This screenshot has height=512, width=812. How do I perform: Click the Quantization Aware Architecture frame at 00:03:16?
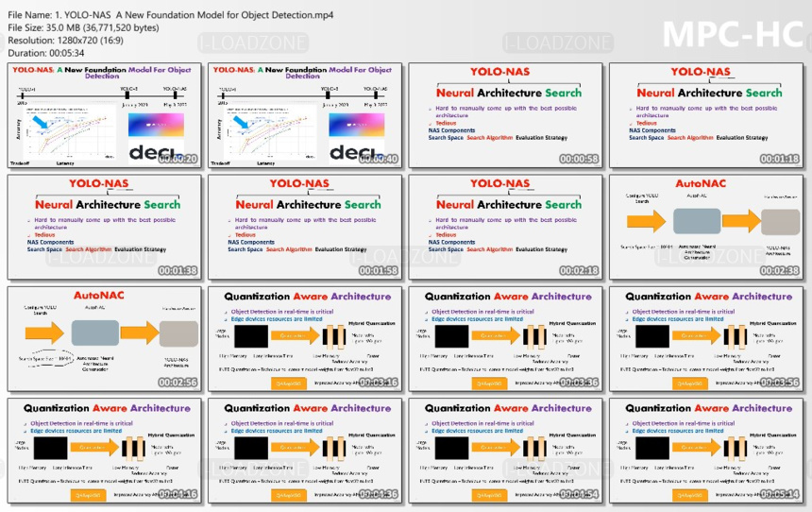click(x=305, y=339)
